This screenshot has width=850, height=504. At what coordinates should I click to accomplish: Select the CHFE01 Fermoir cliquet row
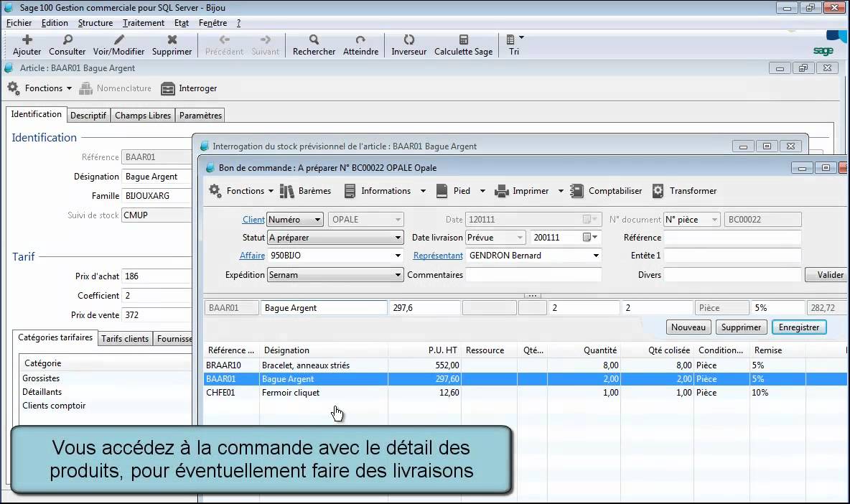525,393
